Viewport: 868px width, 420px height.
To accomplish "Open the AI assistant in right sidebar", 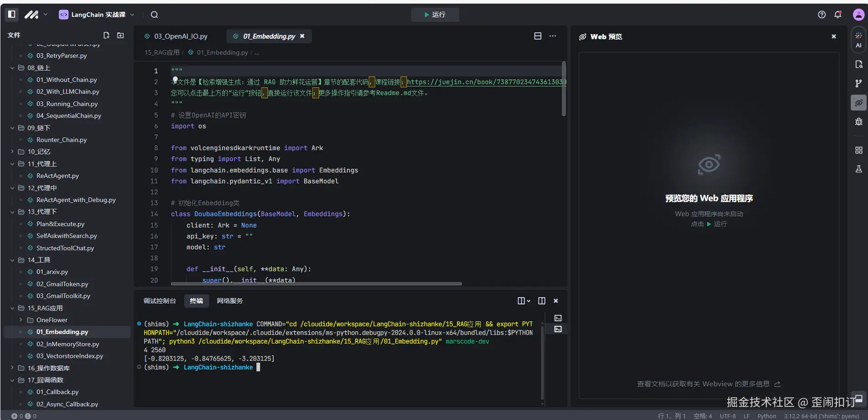I will (x=858, y=40).
